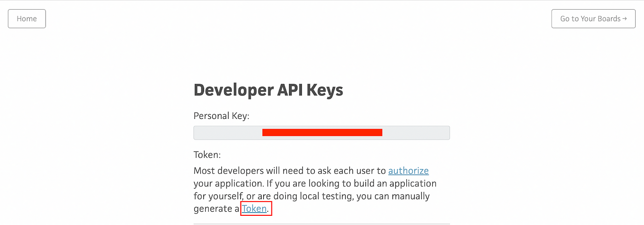Click the Home button
Viewport: 644px width, 225px height.
27,19
